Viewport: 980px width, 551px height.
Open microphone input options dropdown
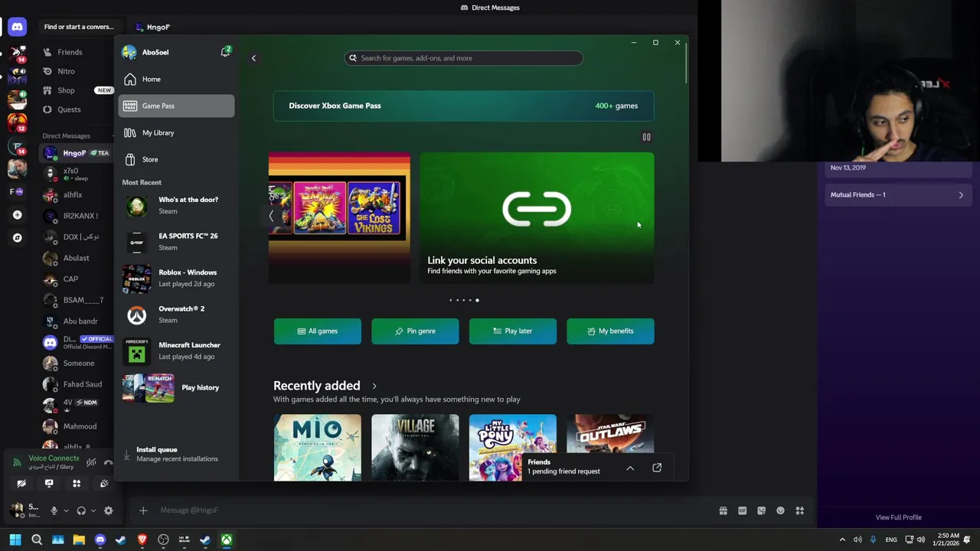[x=66, y=510]
